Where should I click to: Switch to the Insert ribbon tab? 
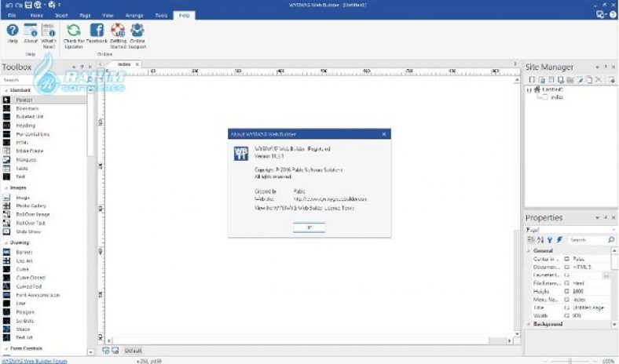click(x=61, y=16)
